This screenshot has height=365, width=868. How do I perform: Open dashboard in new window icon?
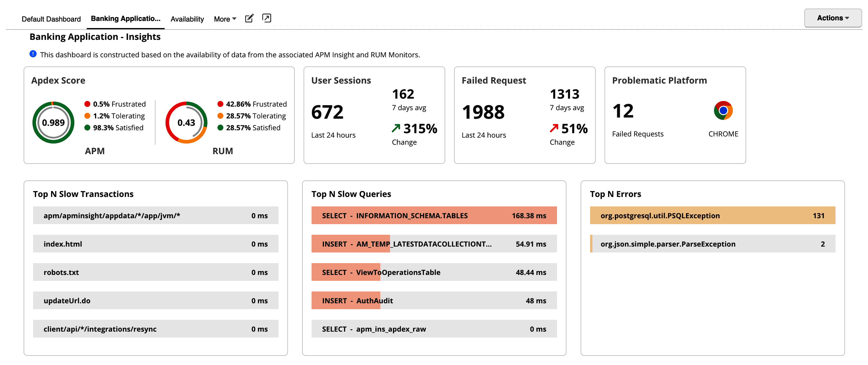click(x=266, y=18)
